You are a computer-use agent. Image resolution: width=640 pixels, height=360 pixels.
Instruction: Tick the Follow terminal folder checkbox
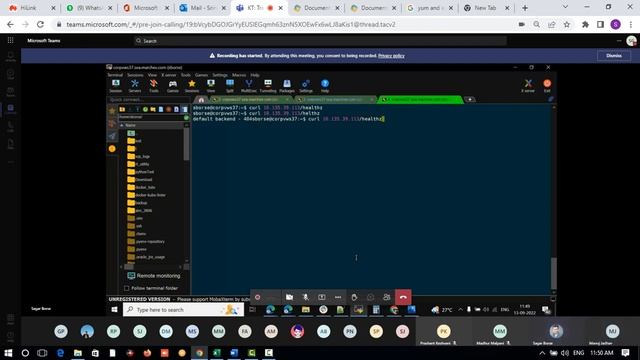[127, 288]
